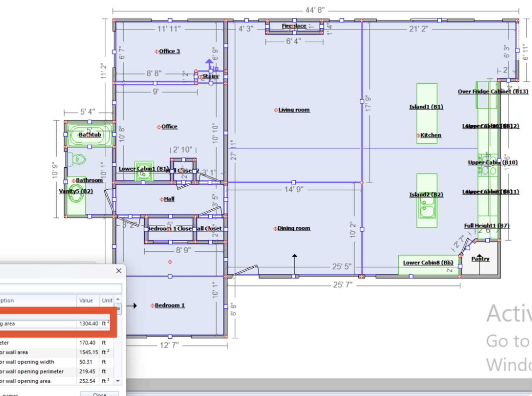
Task: Click the 44' 8" overall width dimension
Action: pyautogui.click(x=315, y=10)
